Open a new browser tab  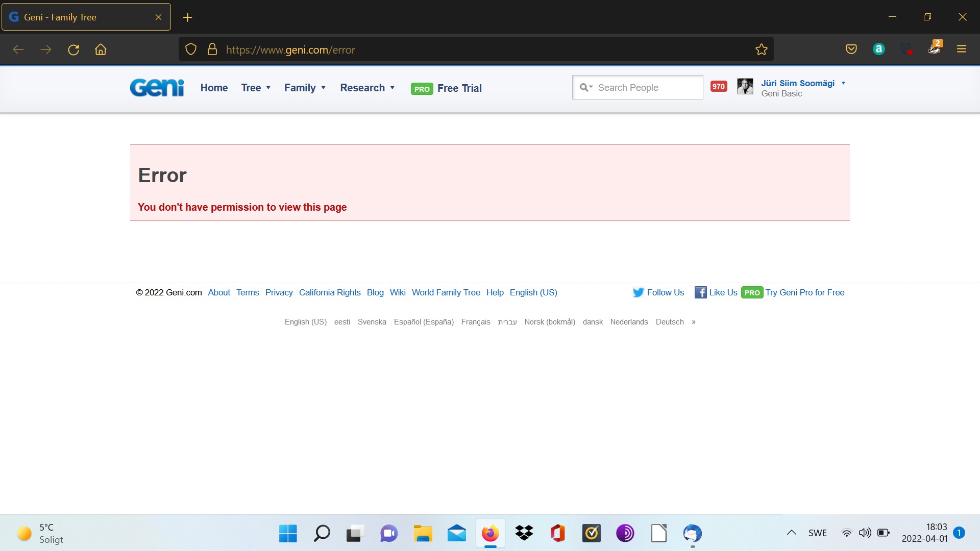pos(187,17)
